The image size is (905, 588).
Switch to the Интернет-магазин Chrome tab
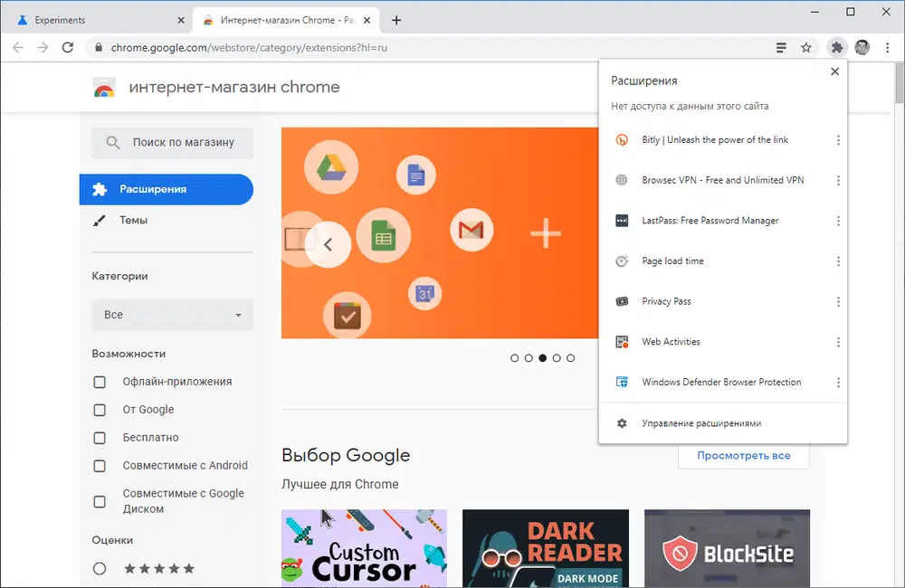coord(286,20)
